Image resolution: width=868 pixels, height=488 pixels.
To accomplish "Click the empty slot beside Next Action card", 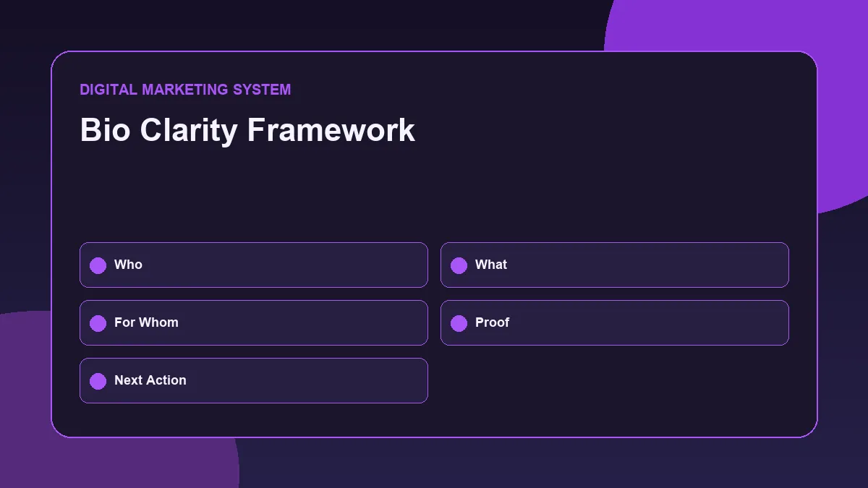I will [x=615, y=380].
